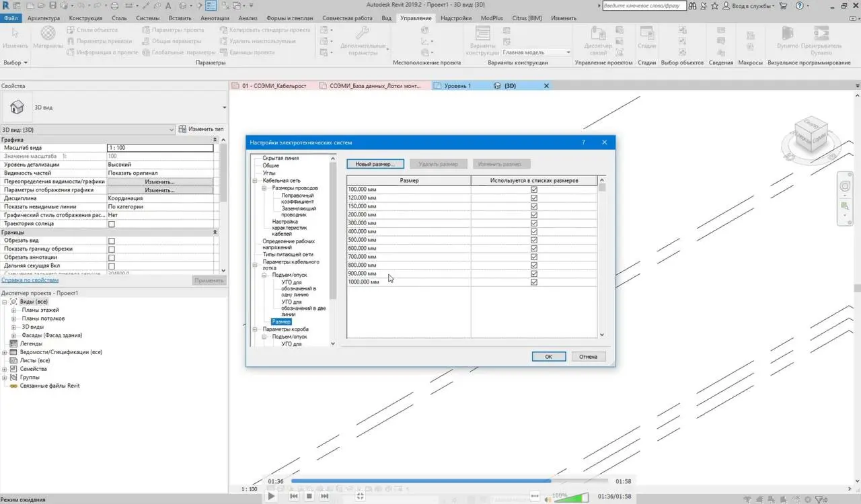The image size is (861, 504).
Task: Open Object Styles icon in ribbon
Action: (71, 30)
